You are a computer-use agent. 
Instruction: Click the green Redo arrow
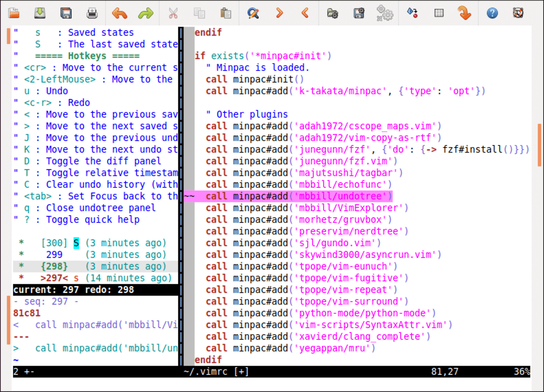(145, 13)
